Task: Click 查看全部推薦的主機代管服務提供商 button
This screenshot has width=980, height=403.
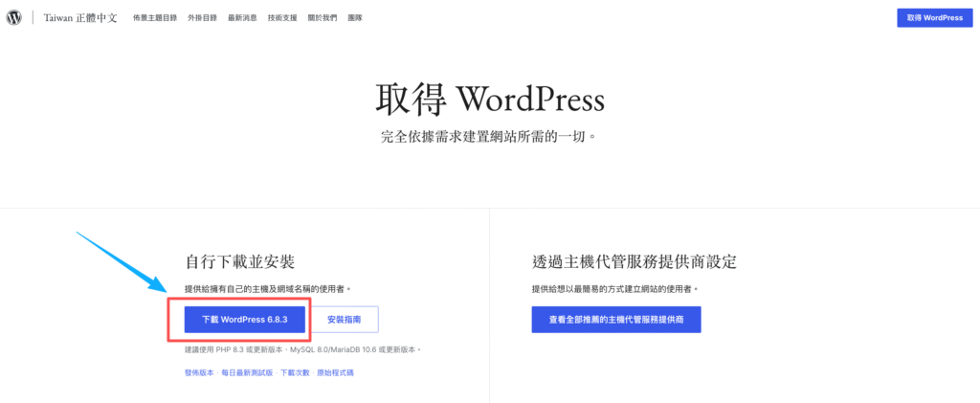Action: click(615, 320)
